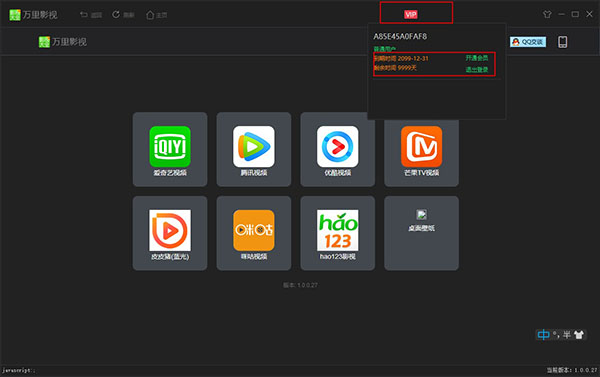This screenshot has width=600, height=377.
Task: Toggle half-width mode 半 on input bar
Action: pyautogui.click(x=567, y=335)
